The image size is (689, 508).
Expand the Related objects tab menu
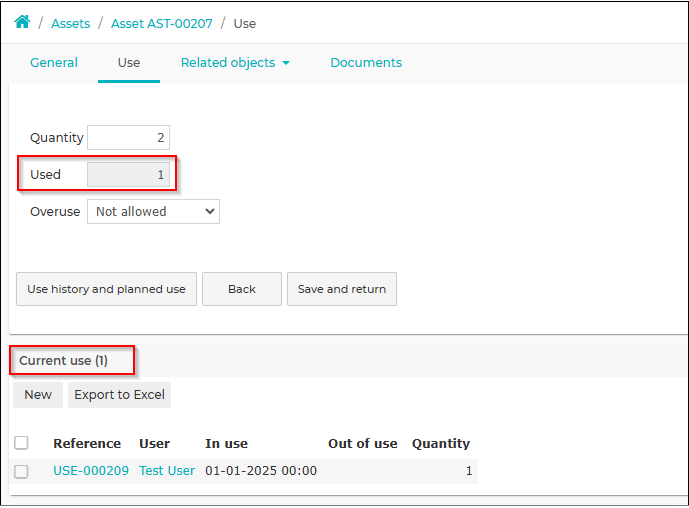click(x=235, y=63)
